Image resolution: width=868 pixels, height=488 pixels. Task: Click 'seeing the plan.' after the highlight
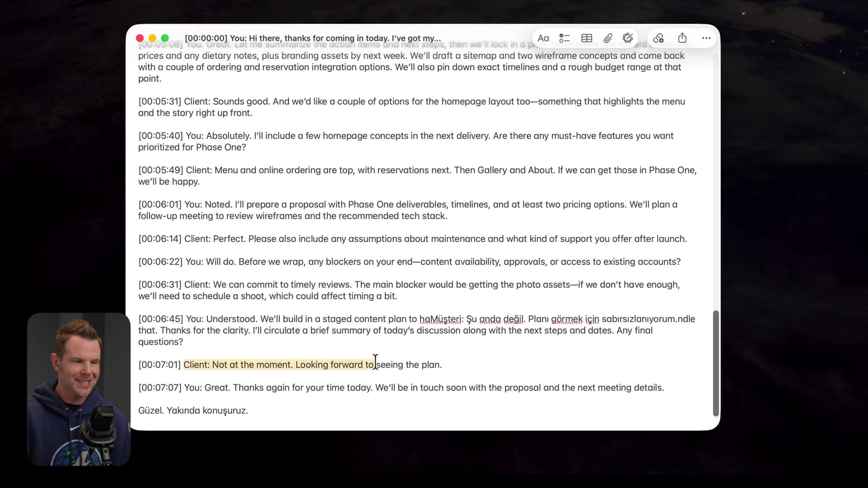(409, 365)
